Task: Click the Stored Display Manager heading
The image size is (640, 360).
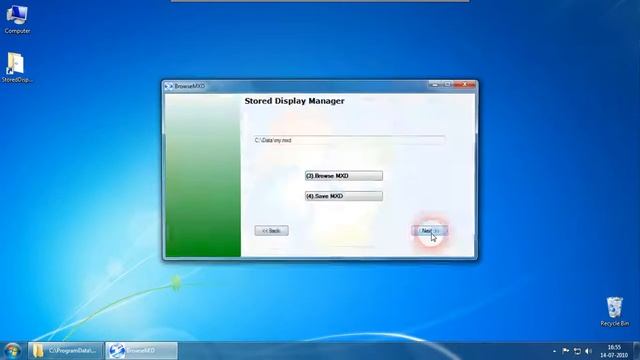Action: coord(294,101)
